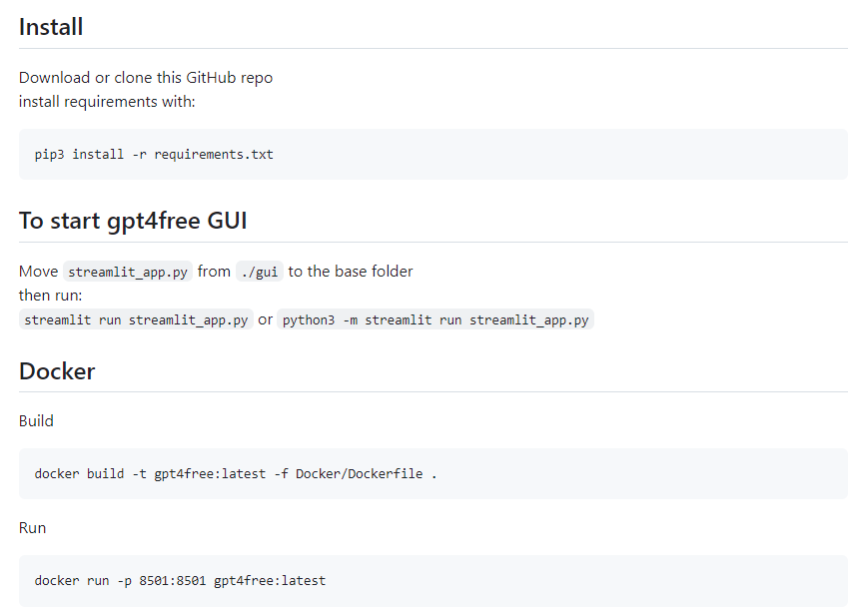
Task: Click the Run label above docker run
Action: 33,528
